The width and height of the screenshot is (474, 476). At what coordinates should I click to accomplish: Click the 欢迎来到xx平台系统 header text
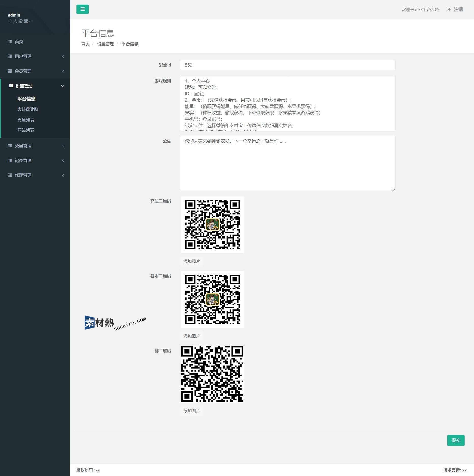pos(420,9)
